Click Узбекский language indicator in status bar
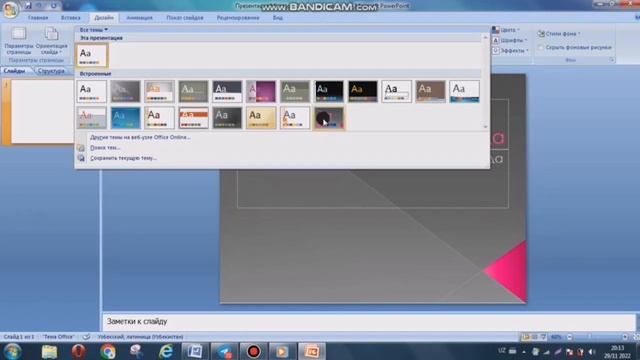 coord(140,337)
